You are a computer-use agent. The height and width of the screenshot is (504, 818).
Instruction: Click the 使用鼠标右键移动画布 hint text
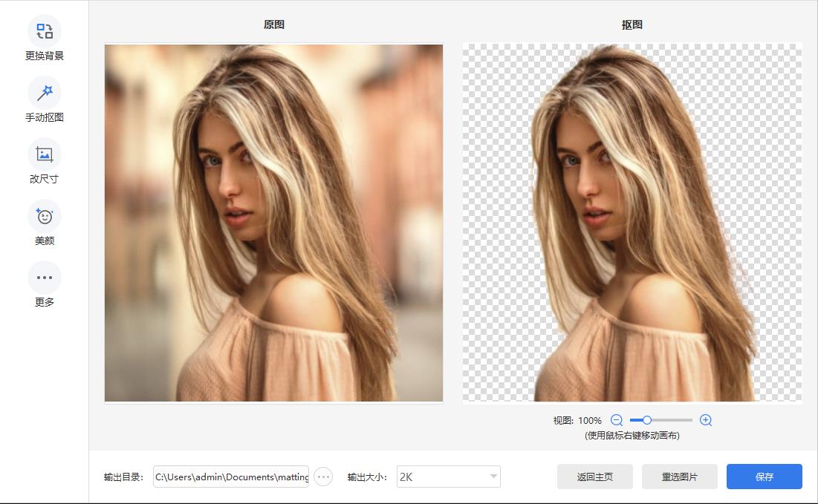pos(632,435)
